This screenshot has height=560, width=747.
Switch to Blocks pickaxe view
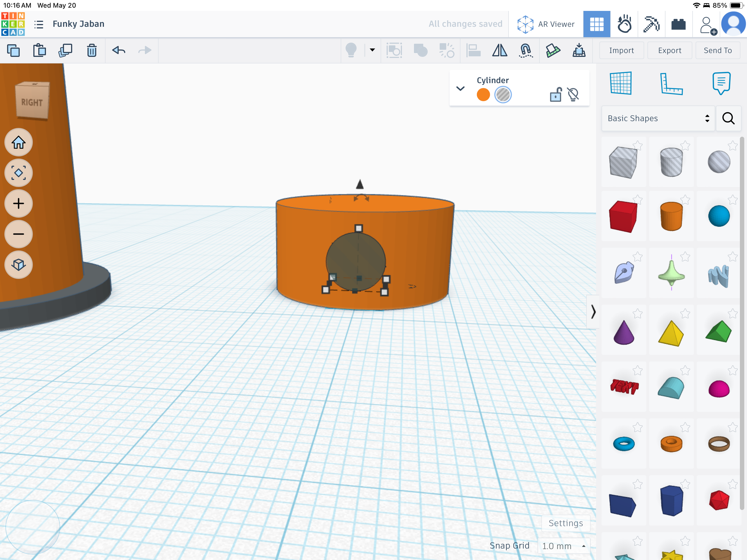[651, 24]
